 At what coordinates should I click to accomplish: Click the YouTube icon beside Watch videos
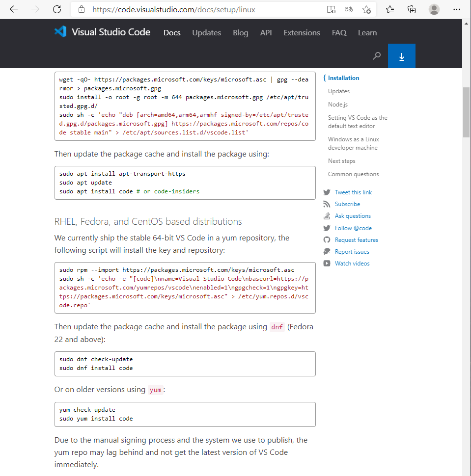click(327, 264)
